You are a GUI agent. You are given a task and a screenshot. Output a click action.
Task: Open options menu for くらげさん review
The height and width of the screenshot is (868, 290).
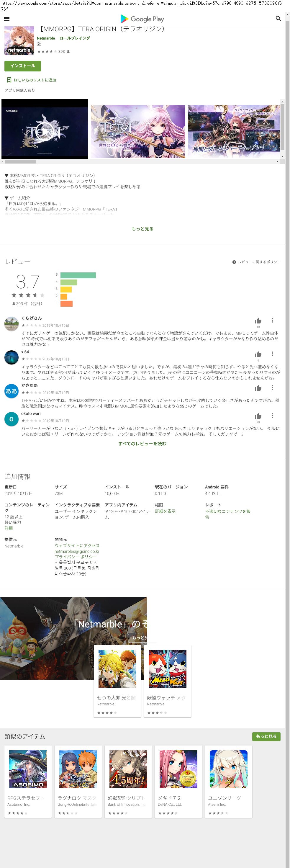click(x=272, y=320)
